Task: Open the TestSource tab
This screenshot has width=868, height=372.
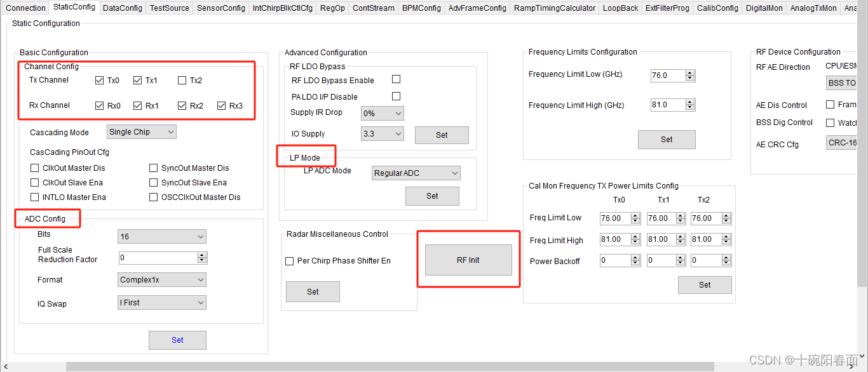Action: (170, 8)
